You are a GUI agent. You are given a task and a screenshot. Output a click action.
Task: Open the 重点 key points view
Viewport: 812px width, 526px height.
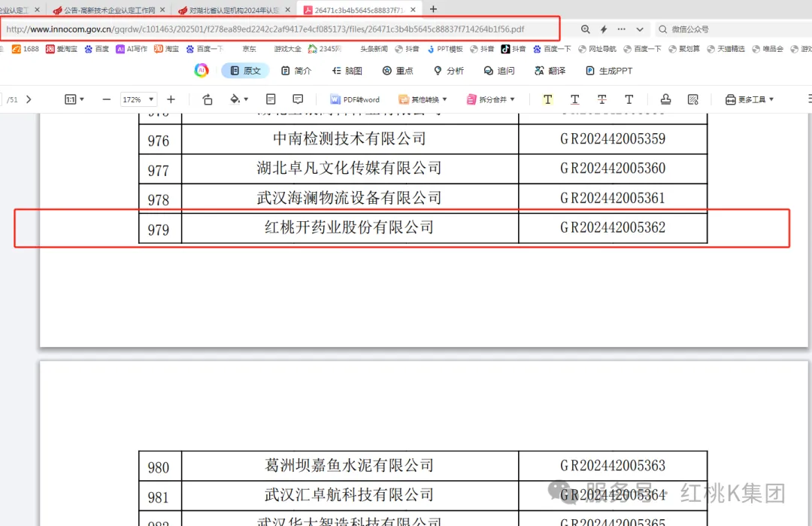(x=398, y=71)
